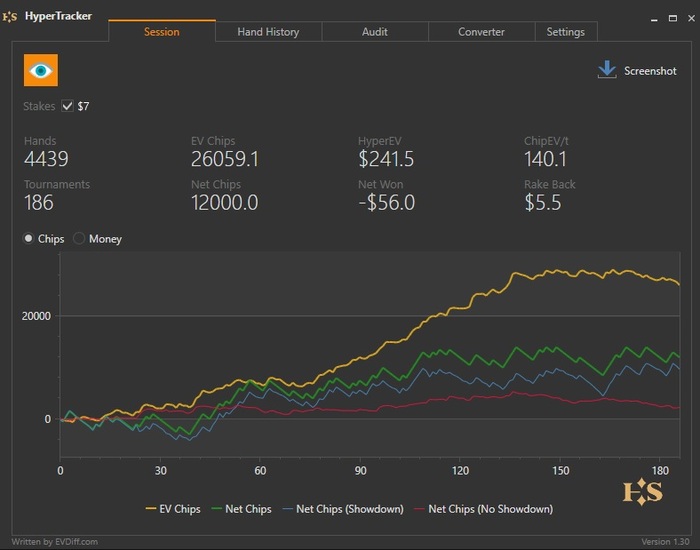Open the Settings tab
Image resolution: width=700 pixels, height=550 pixels.
565,32
